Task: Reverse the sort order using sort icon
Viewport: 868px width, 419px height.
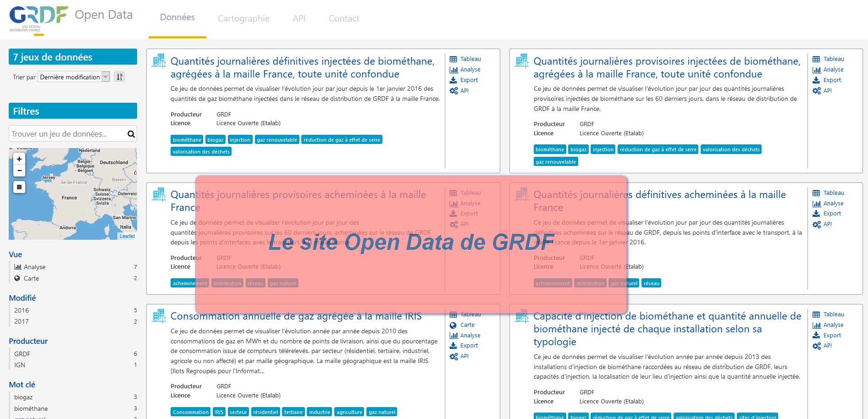Action: (119, 77)
